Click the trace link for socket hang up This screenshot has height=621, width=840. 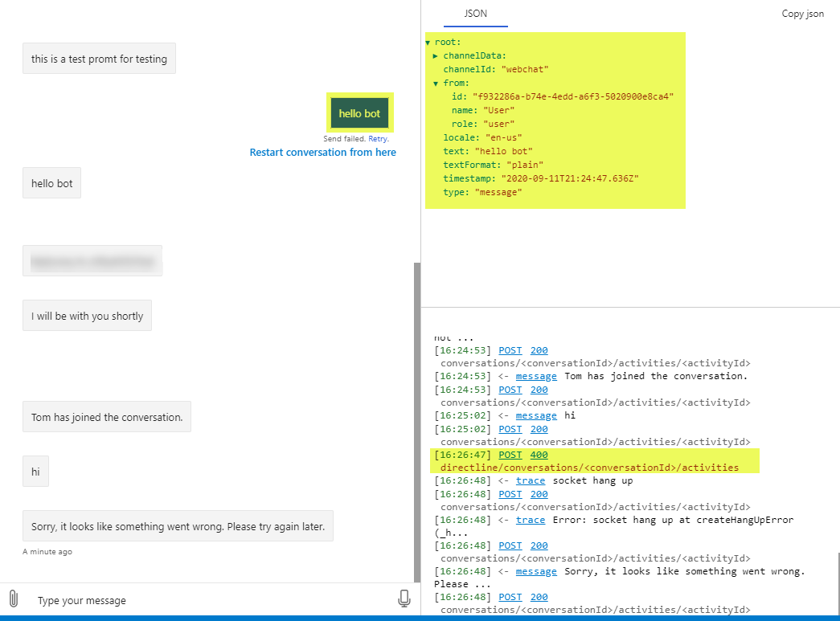pos(531,480)
